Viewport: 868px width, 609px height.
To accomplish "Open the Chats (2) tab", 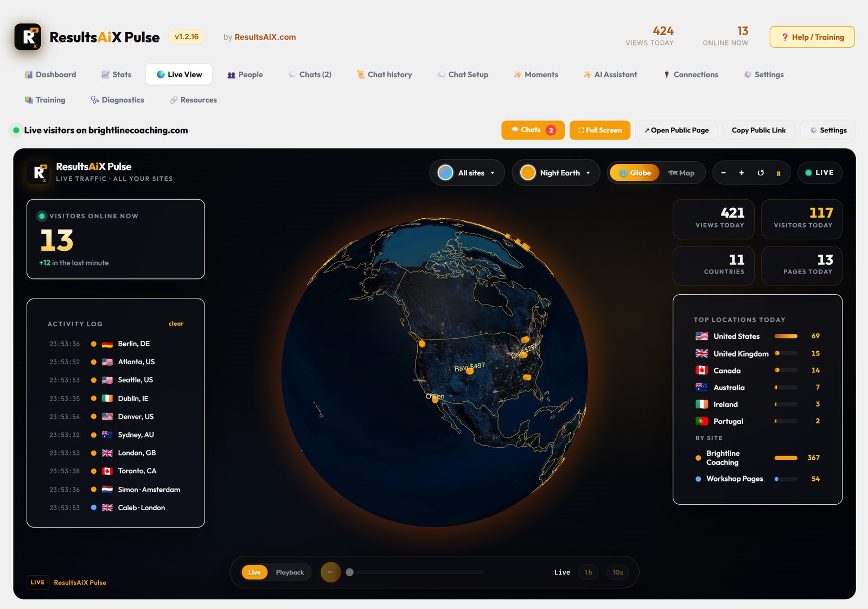I will (310, 74).
